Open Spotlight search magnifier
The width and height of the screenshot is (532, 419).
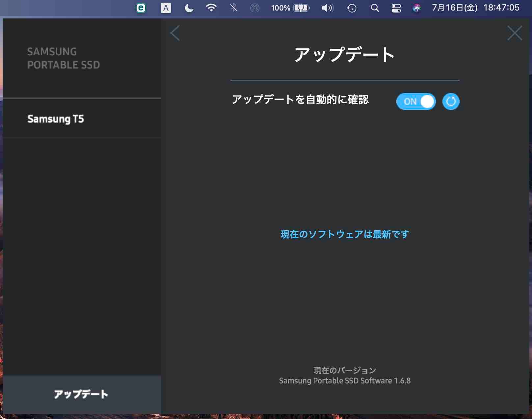pyautogui.click(x=375, y=8)
